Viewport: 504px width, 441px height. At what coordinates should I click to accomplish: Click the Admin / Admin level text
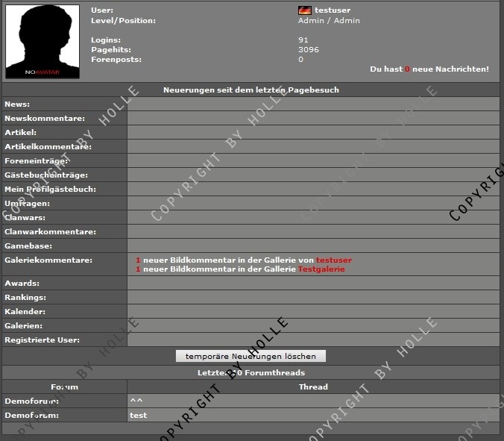329,20
